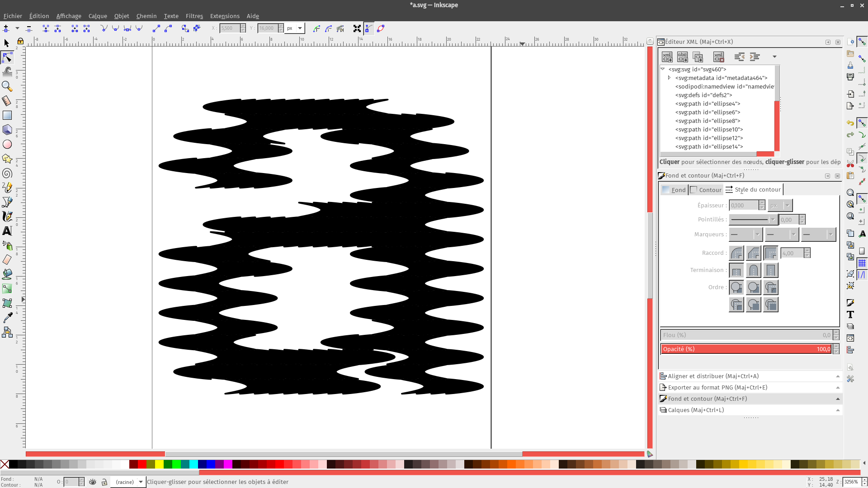Toggle the layer lock icon in status bar

[104, 482]
